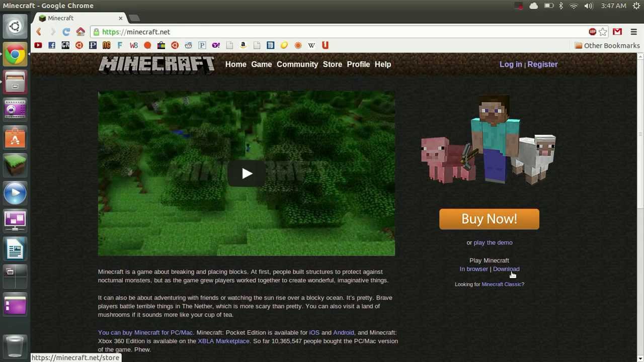Open the Android Pocket Edition link
The width and height of the screenshot is (644, 362).
[344, 332]
